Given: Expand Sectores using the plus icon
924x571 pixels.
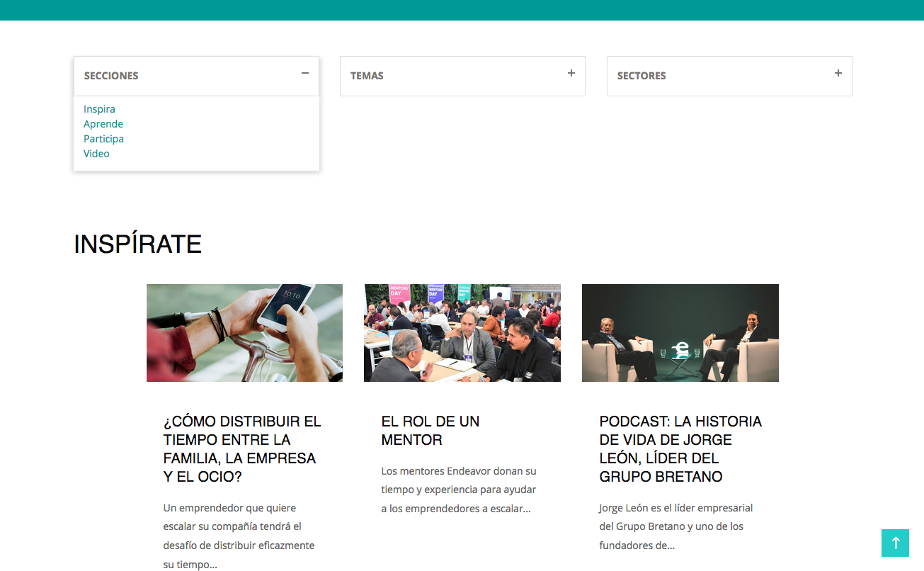Looking at the screenshot, I should pos(838,73).
